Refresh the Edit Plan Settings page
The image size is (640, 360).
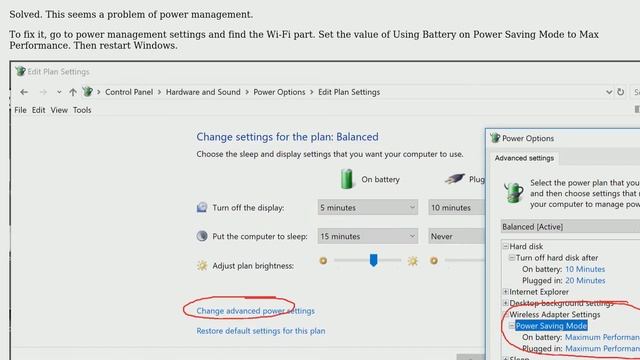[620, 92]
